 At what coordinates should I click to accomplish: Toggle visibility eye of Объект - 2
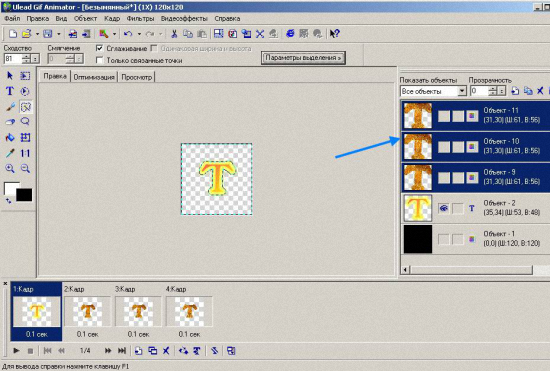tap(444, 208)
